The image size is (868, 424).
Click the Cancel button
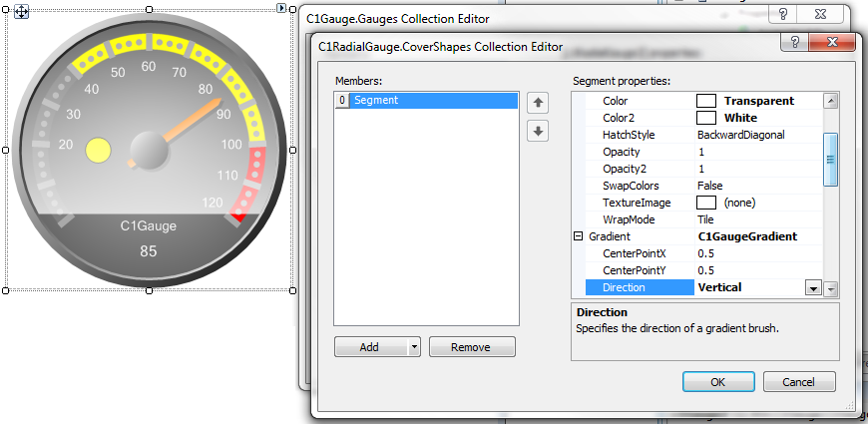[x=797, y=381]
